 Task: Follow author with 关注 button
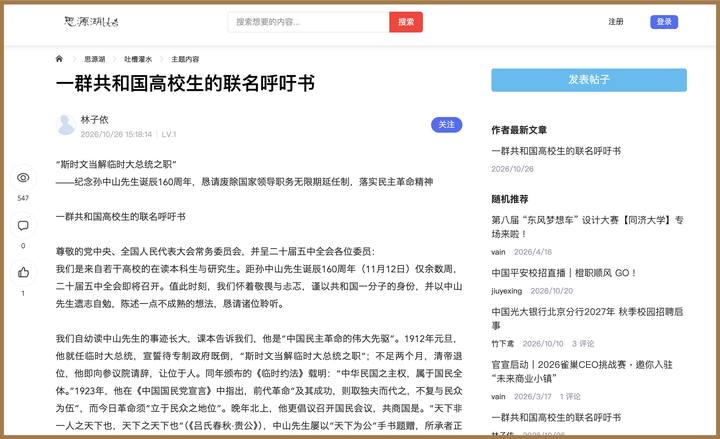pyautogui.click(x=446, y=124)
